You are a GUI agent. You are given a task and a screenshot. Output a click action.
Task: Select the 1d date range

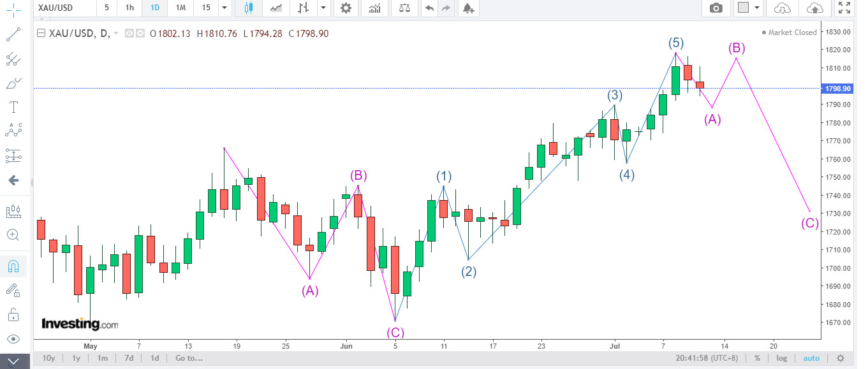154,358
